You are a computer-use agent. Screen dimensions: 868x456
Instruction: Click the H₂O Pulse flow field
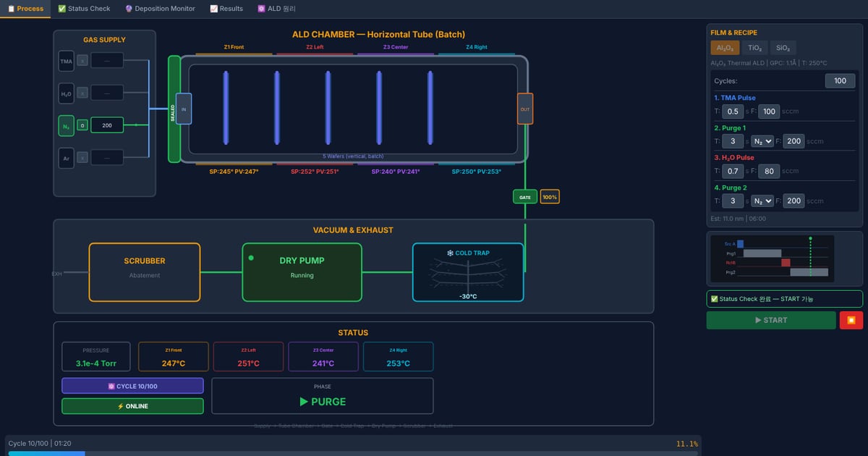pos(770,171)
